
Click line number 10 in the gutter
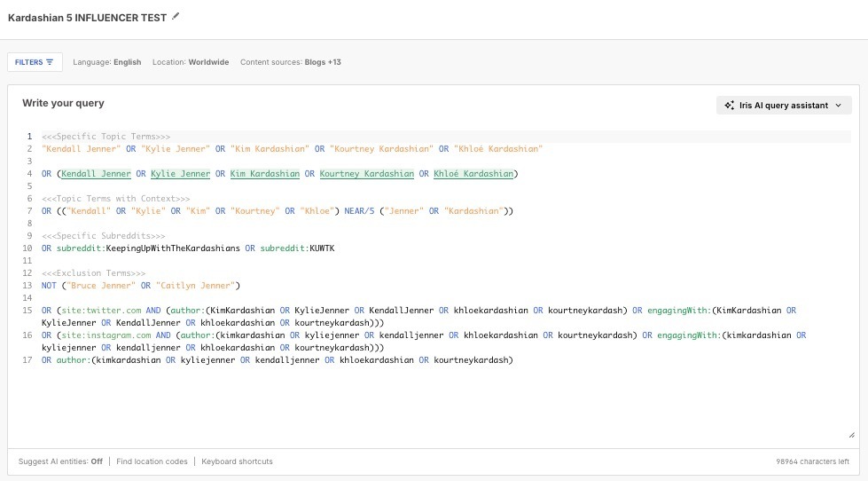pyautogui.click(x=27, y=248)
